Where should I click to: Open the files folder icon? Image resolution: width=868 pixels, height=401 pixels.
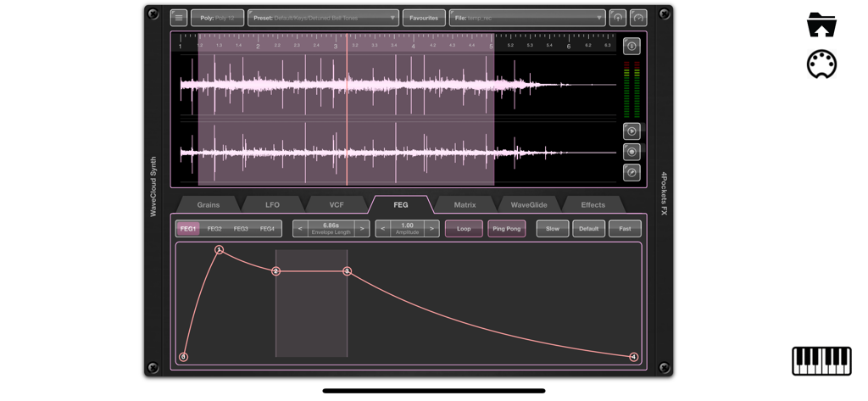(821, 25)
